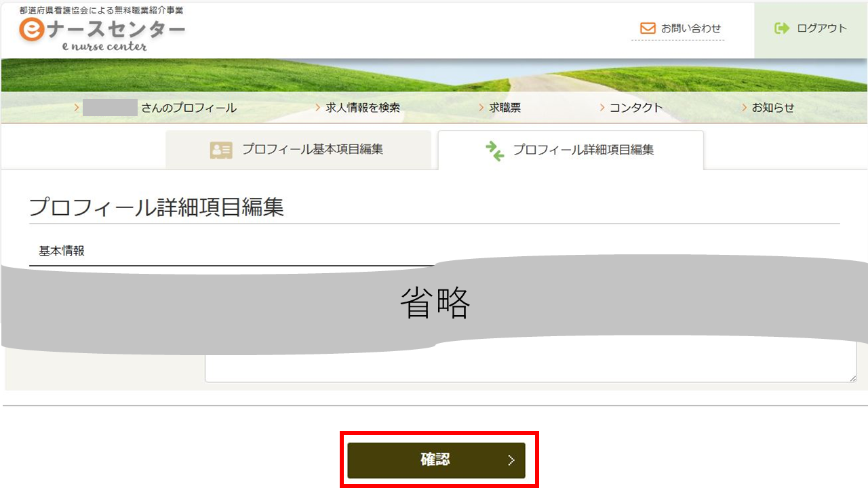
Task: Switch to プロフィール基本項目編集 tab
Action: [x=298, y=150]
